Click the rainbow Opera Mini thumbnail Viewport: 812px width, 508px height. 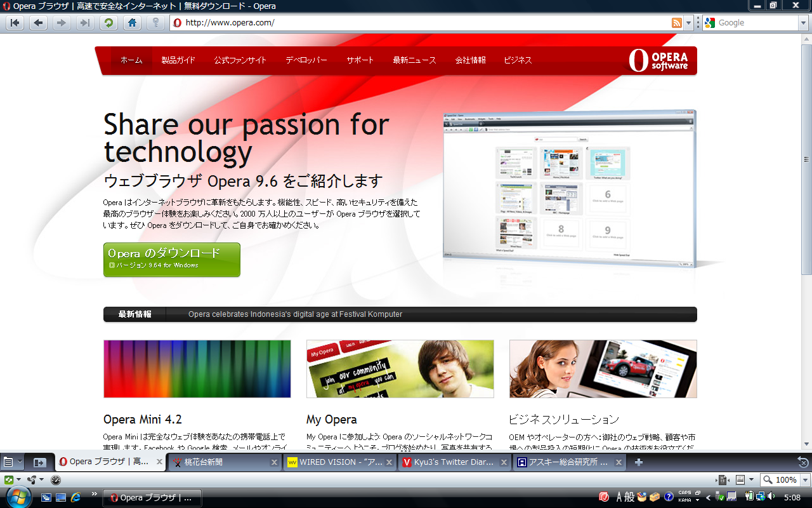click(197, 369)
